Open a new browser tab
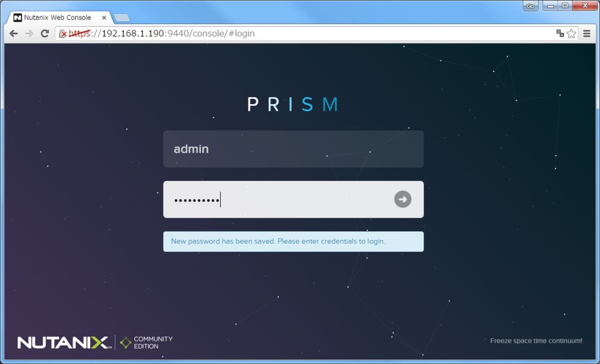The width and height of the screenshot is (600, 364). (122, 18)
